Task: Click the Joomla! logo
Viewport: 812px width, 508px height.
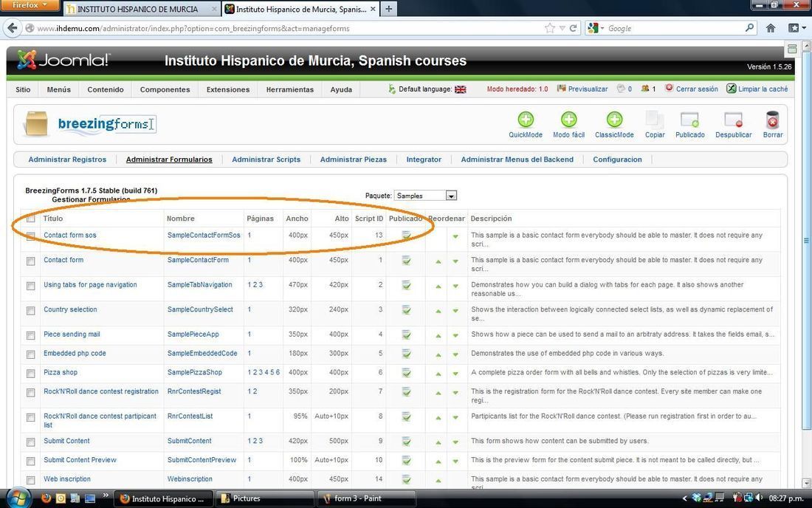Action: tap(63, 60)
